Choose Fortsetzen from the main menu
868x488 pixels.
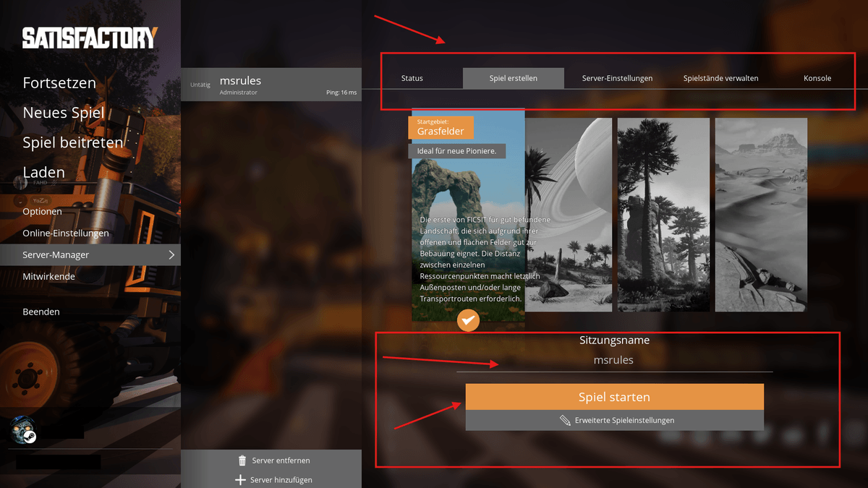pyautogui.click(x=59, y=82)
